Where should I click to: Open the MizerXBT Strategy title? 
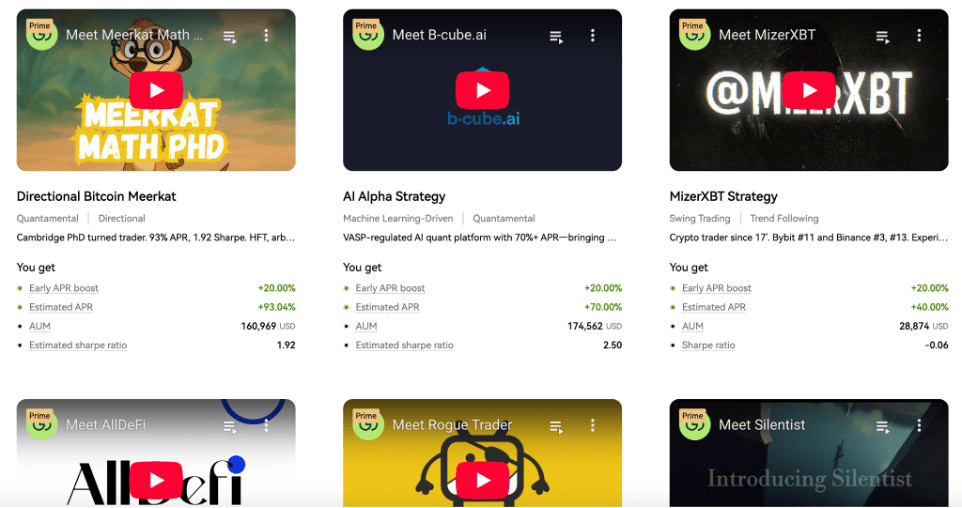[723, 196]
